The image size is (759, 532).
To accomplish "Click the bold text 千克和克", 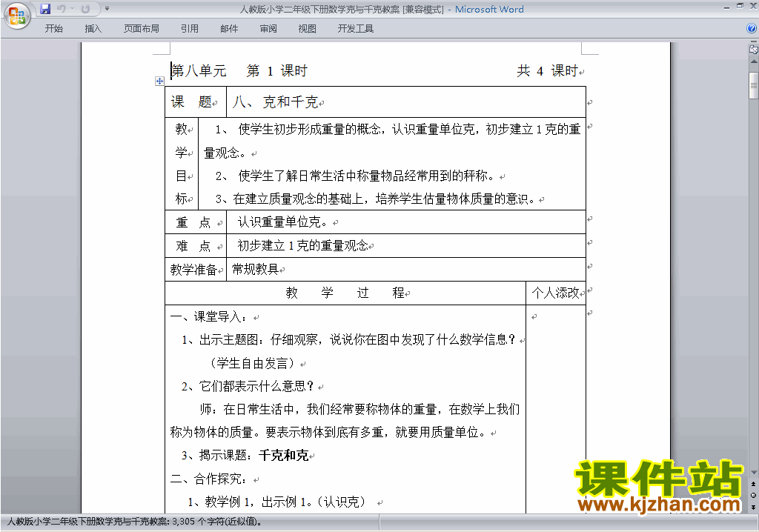I will pyautogui.click(x=284, y=456).
